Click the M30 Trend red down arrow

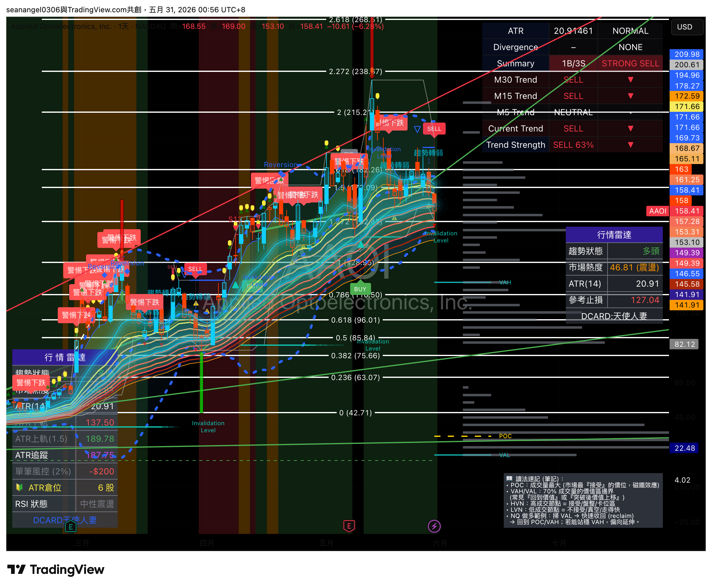[630, 80]
